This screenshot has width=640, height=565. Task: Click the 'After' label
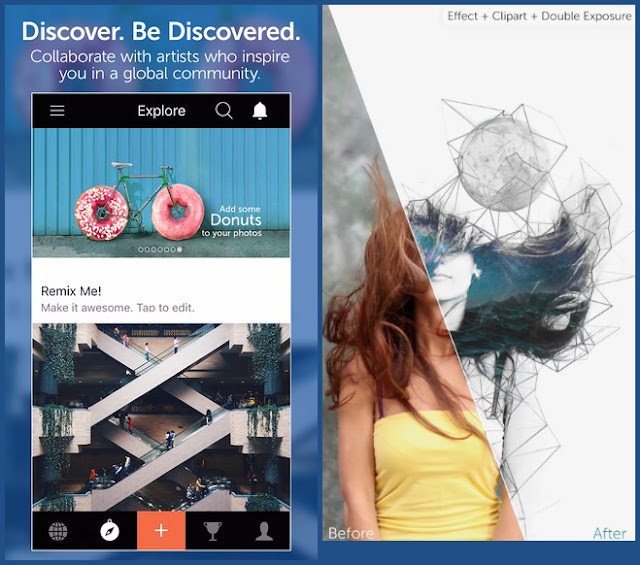609,533
